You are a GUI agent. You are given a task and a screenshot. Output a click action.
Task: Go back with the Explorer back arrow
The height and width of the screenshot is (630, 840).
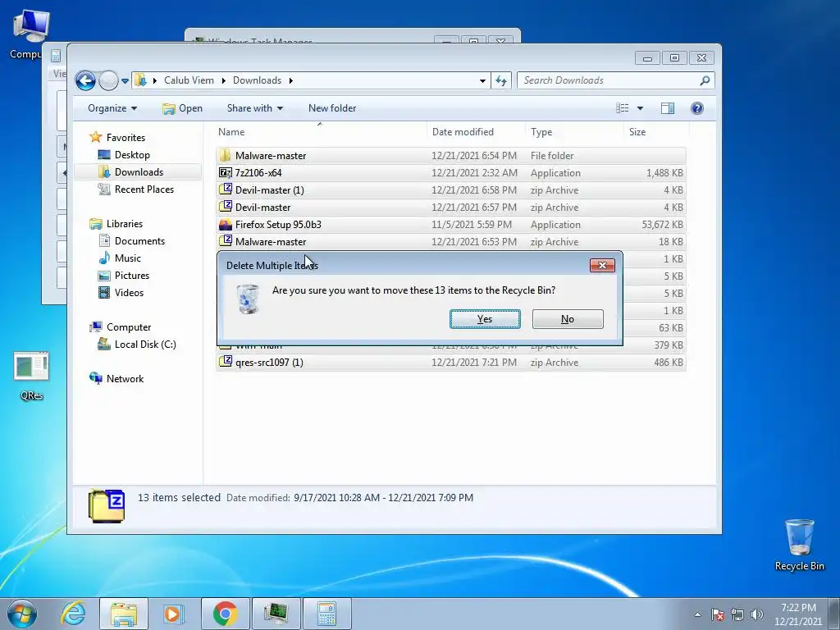click(x=85, y=81)
